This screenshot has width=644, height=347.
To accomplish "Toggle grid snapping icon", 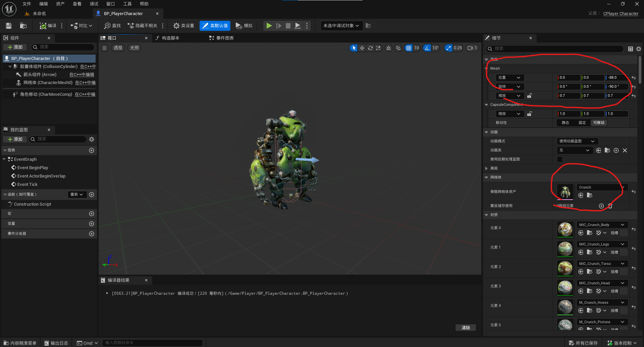I will tap(409, 48).
